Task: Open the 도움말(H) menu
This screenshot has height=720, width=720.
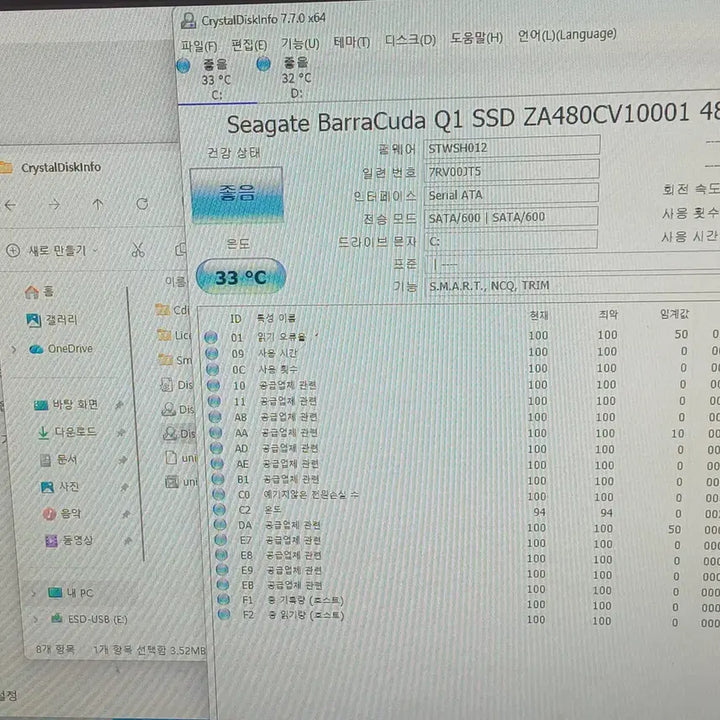Action: tap(476, 38)
